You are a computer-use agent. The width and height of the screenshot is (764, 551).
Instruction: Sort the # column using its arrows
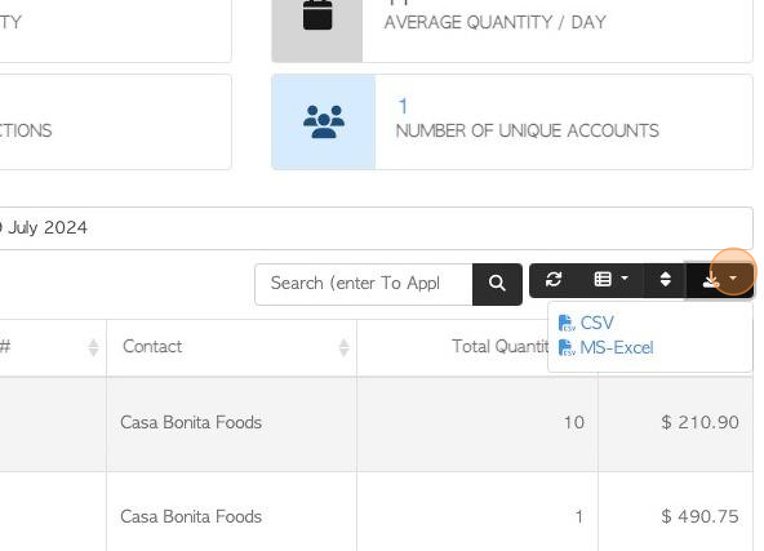click(93, 347)
